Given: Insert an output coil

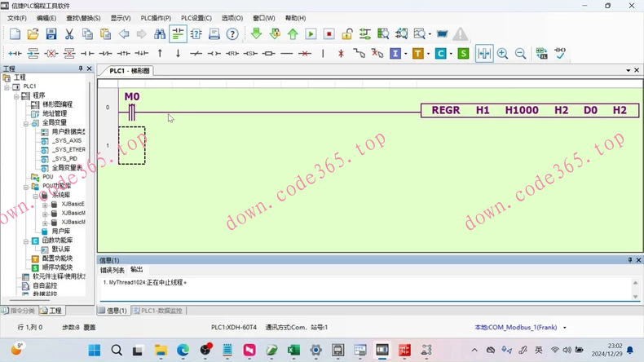Looking at the screenshot, I should 214,54.
